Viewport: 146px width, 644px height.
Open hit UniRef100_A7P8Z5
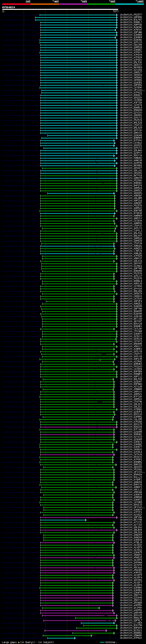point(131,256)
